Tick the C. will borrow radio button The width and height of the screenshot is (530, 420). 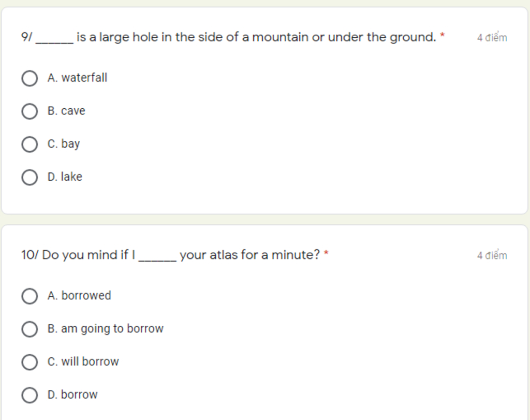pos(30,362)
